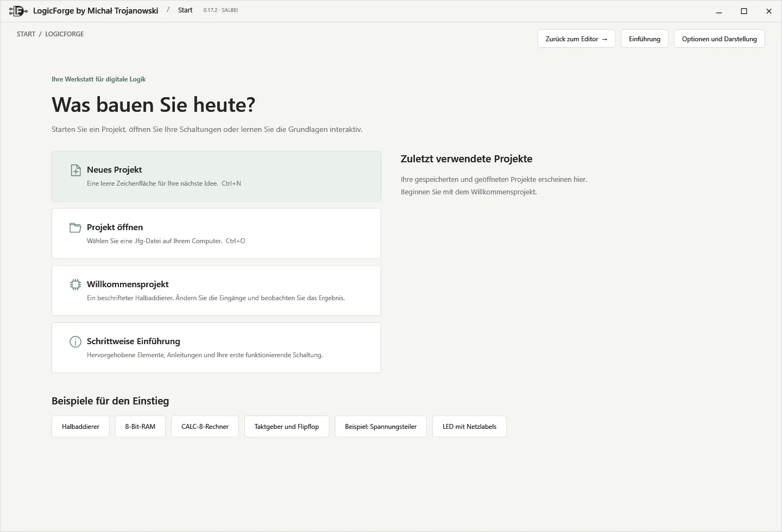
Task: Open the Taktgeber und Flipflop example
Action: (x=287, y=427)
